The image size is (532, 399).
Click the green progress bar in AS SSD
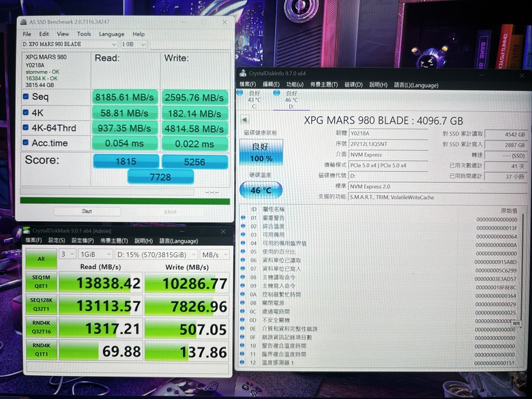(x=125, y=201)
